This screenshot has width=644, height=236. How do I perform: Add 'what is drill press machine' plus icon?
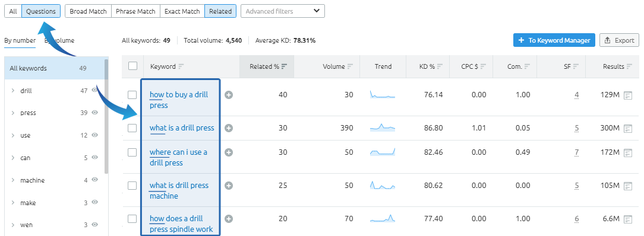pyautogui.click(x=229, y=185)
